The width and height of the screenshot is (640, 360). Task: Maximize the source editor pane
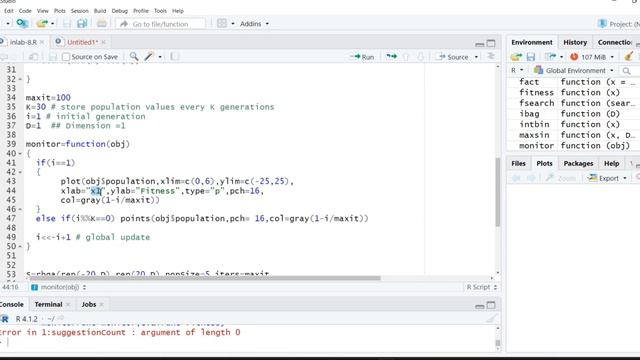coord(491,43)
